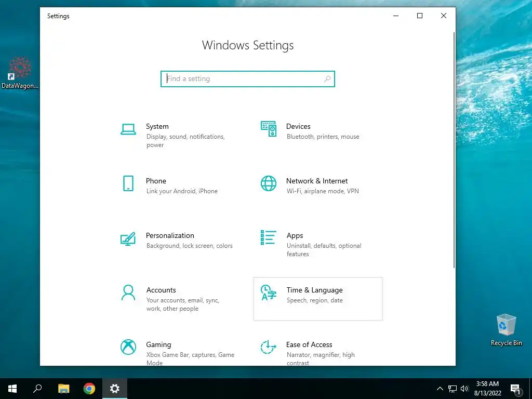Screen dimensions: 532x399
Task: Click the "Wi-Fi, airplane mode, VPN" description
Action: (x=323, y=191)
